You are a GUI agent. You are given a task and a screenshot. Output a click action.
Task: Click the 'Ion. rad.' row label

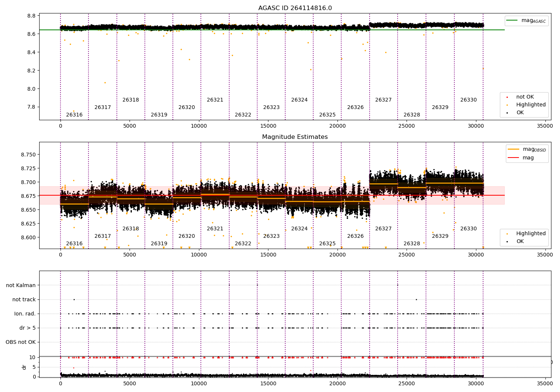pos(25,314)
